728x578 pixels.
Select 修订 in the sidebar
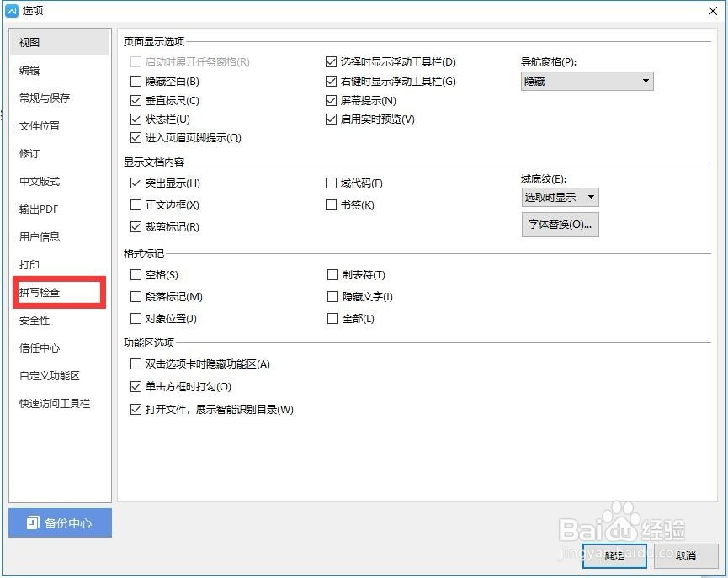click(29, 153)
